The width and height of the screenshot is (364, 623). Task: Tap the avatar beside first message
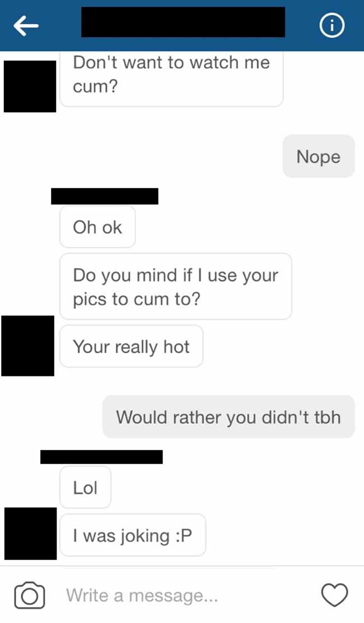pos(30,86)
